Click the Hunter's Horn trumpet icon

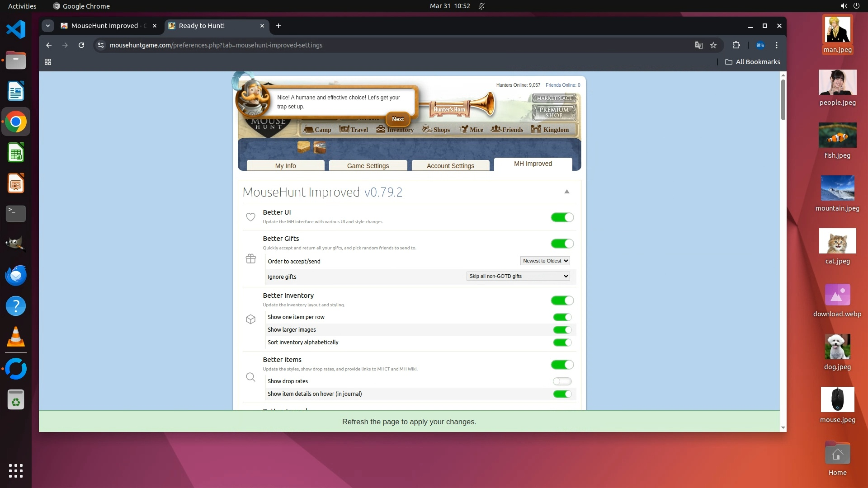(x=457, y=107)
